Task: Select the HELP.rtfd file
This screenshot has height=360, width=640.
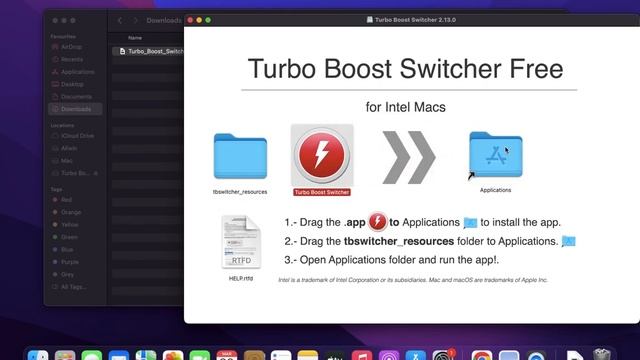Action: 241,242
